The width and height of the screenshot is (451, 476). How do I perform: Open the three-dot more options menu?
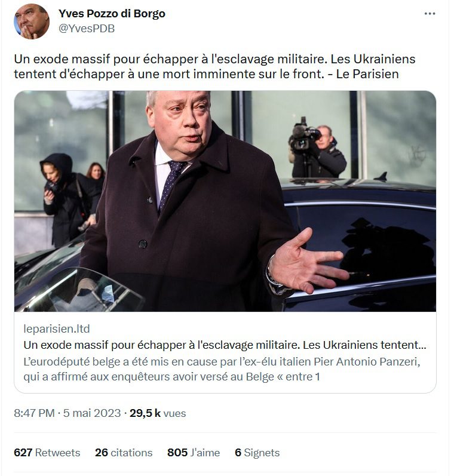coord(429,14)
